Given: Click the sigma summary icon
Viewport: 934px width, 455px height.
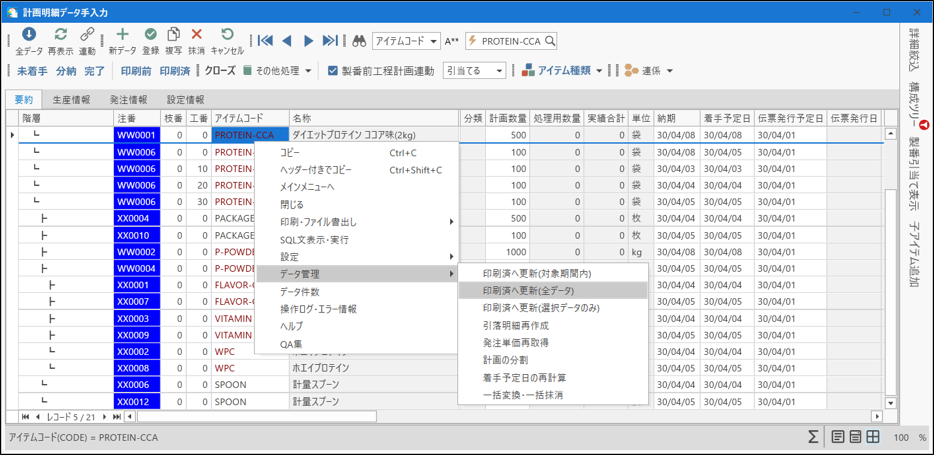Looking at the screenshot, I should pos(814,437).
